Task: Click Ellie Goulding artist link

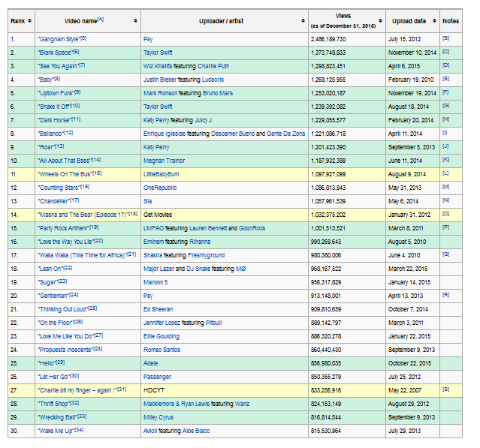Action: coord(162,336)
